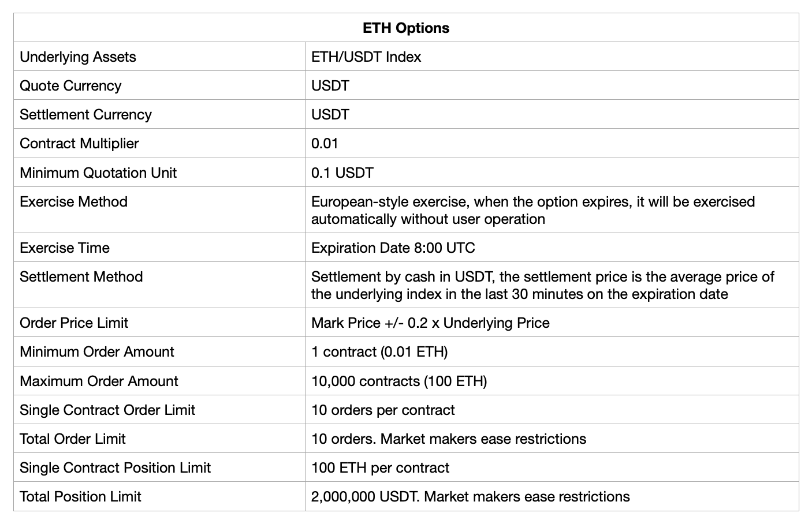Click the Single Contract Position Limit label
Image resolution: width=812 pixels, height=524 pixels.
point(115,467)
